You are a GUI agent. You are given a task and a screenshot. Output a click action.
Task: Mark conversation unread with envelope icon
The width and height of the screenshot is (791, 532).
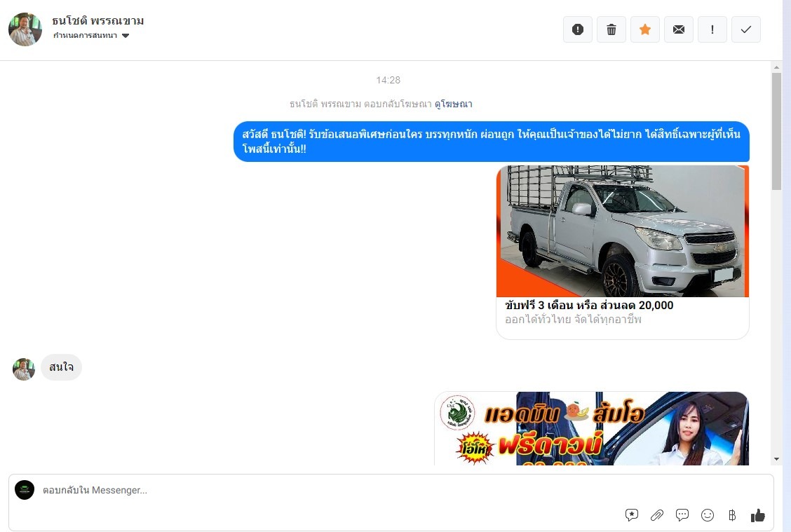[x=679, y=29]
